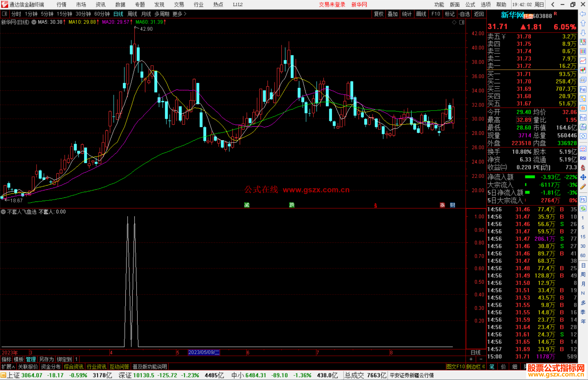Collapse the 侧边栏 sidebar chevron
588x380 pixels.
tap(483, 367)
